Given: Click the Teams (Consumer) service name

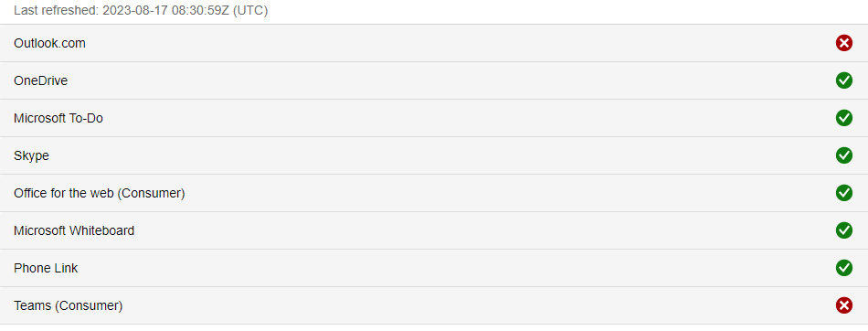Looking at the screenshot, I should (69, 305).
